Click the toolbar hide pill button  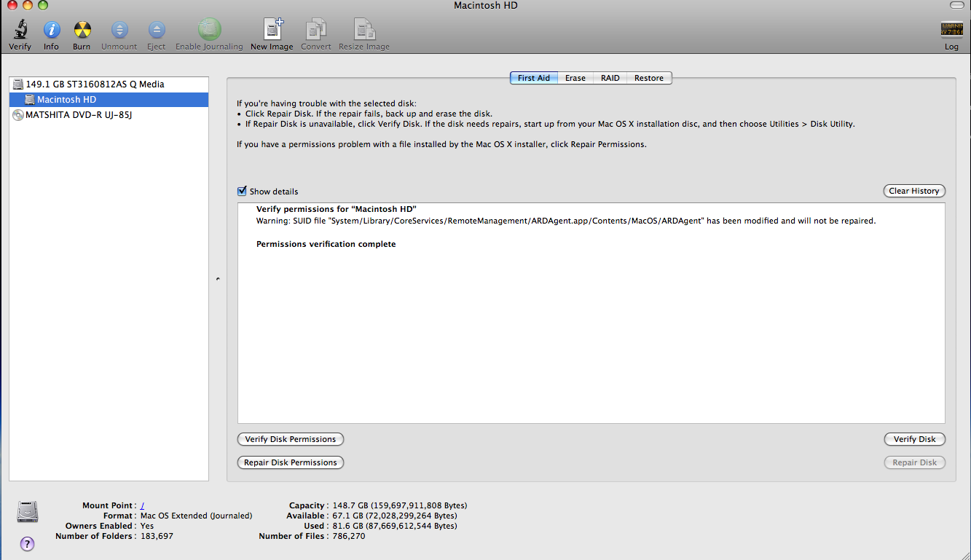[x=957, y=5]
